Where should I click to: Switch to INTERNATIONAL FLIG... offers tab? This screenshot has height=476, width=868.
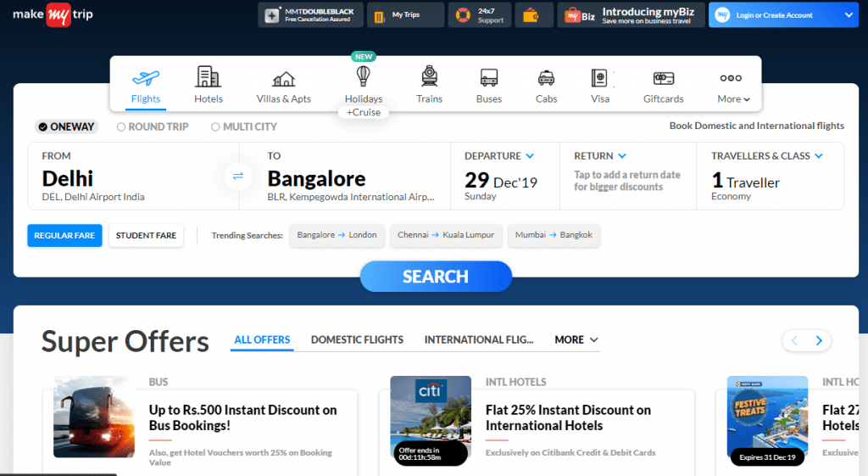click(x=479, y=339)
